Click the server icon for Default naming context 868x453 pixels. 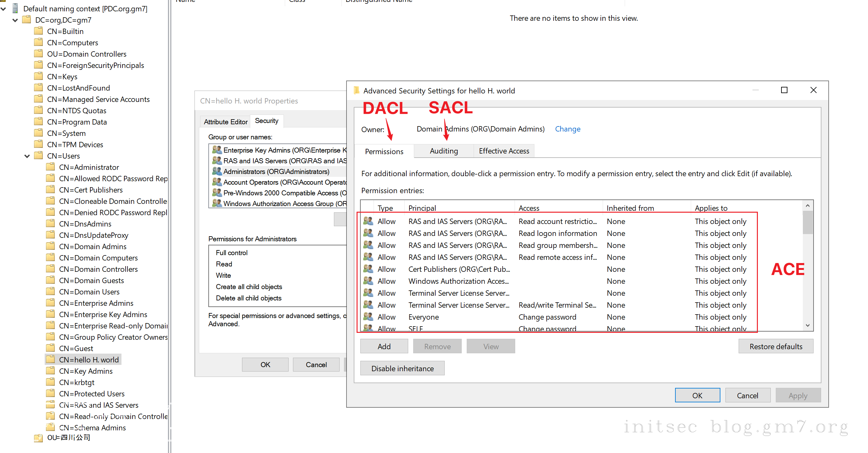(15, 8)
